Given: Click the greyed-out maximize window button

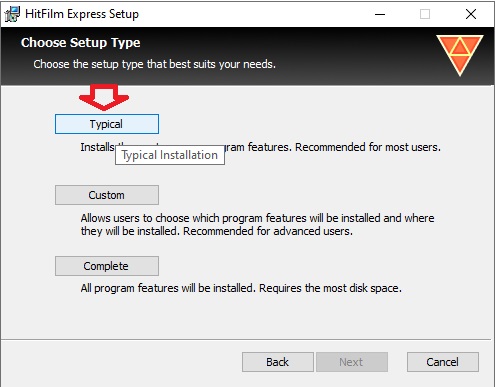Looking at the screenshot, I should pyautogui.click(x=425, y=14).
